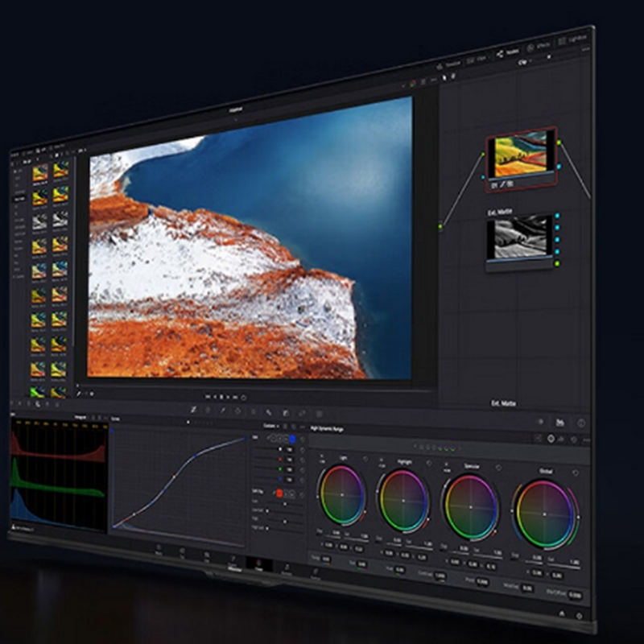Select the midpoint control point on curve
This screenshot has height=644, width=644.
(x=175, y=476)
